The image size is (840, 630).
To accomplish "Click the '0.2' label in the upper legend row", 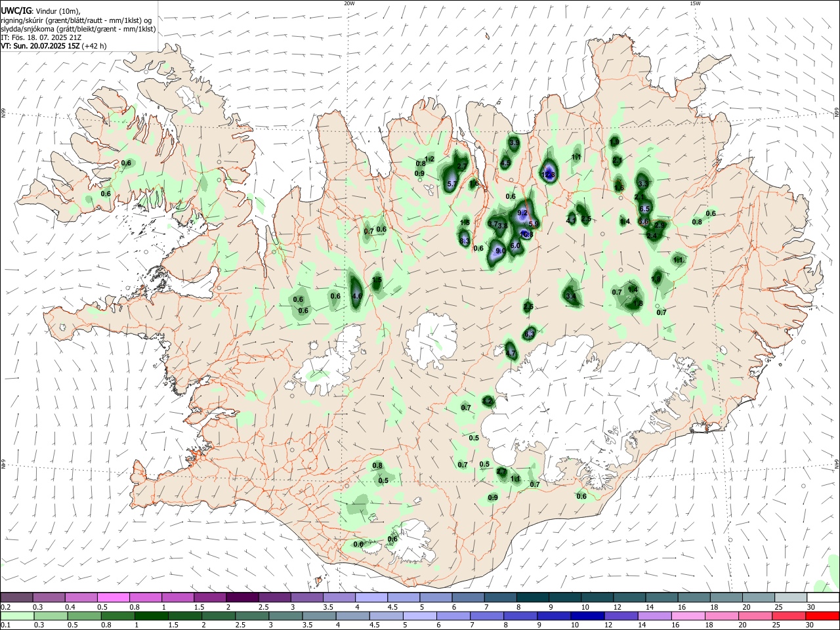I will coord(6,607).
